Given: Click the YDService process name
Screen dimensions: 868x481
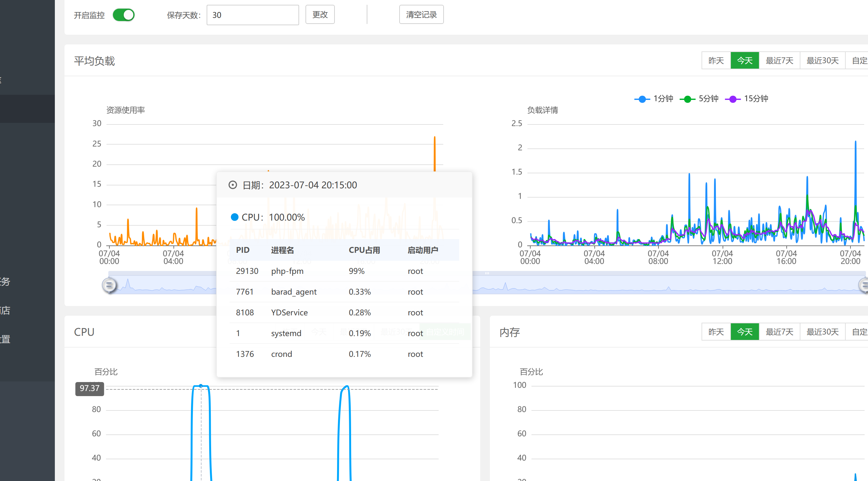Looking at the screenshot, I should click(x=290, y=312).
